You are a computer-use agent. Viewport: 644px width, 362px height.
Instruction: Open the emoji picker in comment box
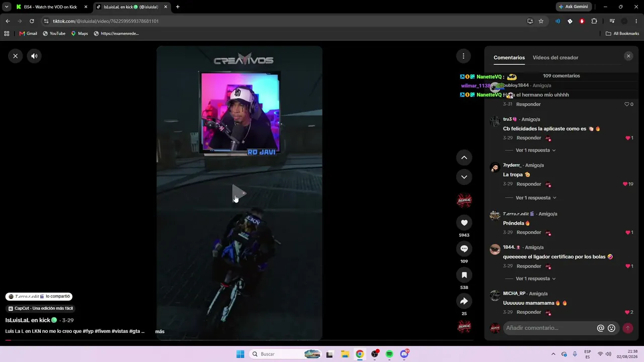[611, 328]
